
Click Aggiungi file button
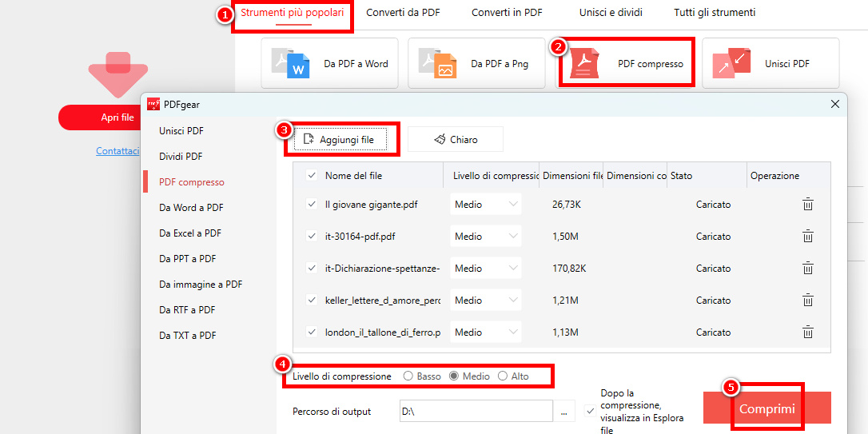(x=340, y=140)
